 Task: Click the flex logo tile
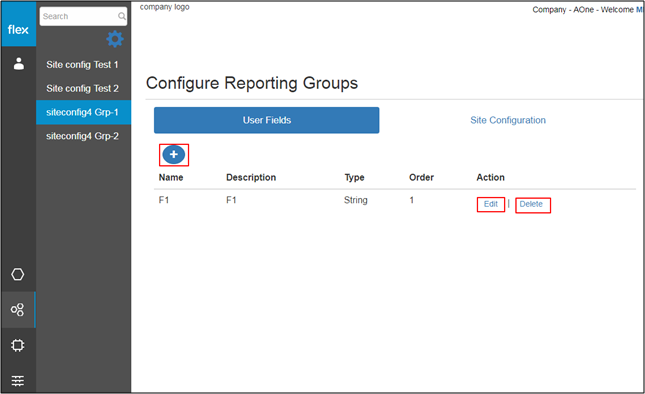coord(19,24)
